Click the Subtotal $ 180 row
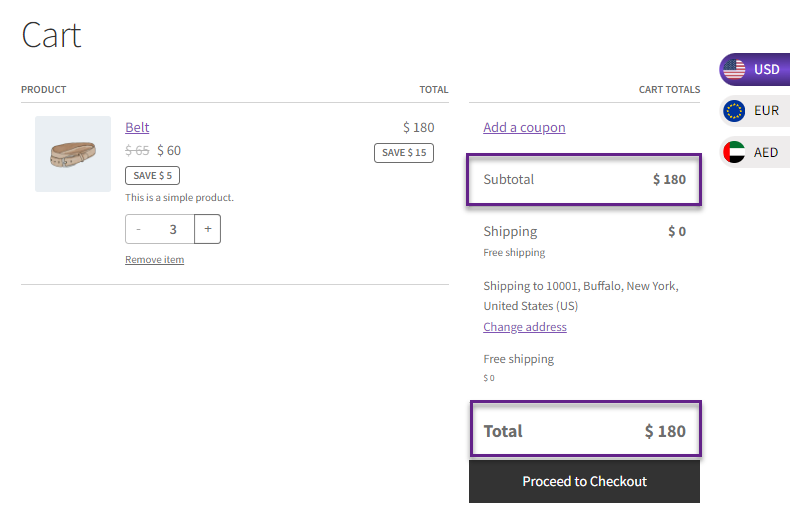This screenshot has width=790, height=515. pyautogui.click(x=584, y=179)
